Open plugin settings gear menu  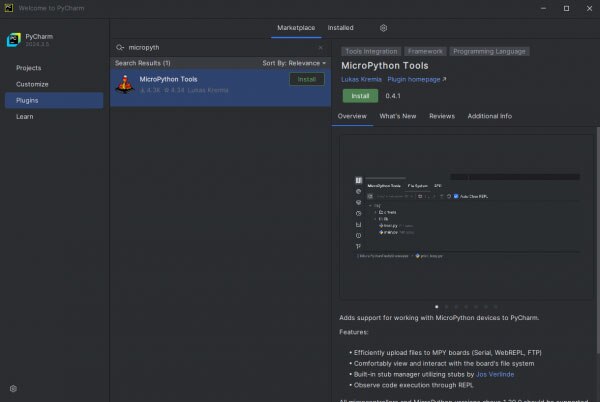(383, 28)
